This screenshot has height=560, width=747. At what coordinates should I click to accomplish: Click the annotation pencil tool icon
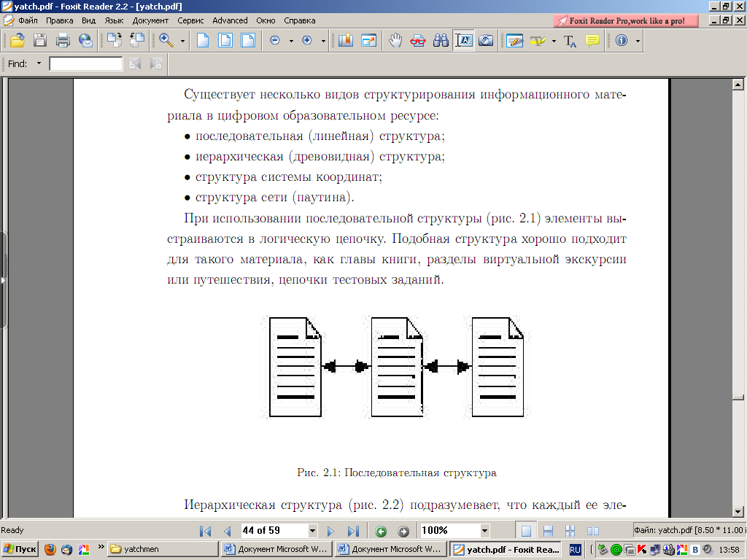pos(514,41)
